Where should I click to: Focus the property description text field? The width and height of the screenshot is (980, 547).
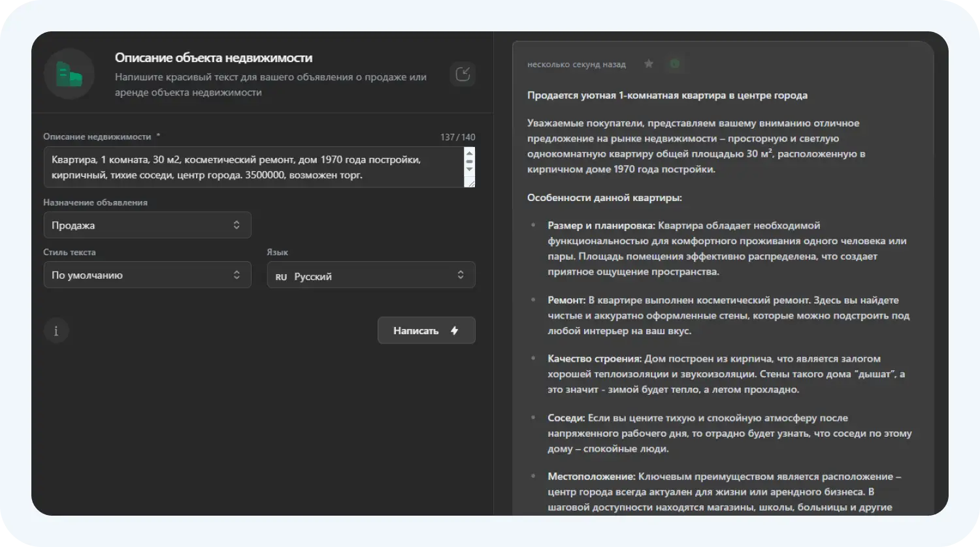tap(252, 167)
